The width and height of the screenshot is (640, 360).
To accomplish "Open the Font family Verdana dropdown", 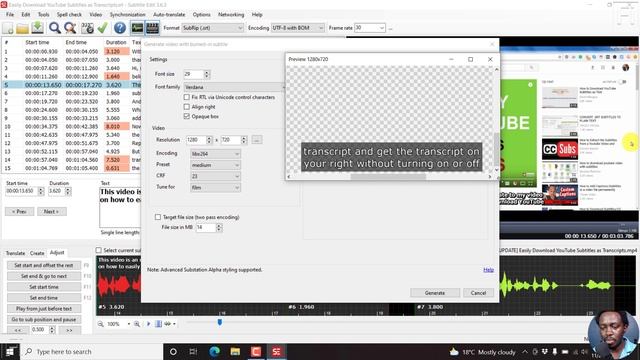I will (x=234, y=87).
